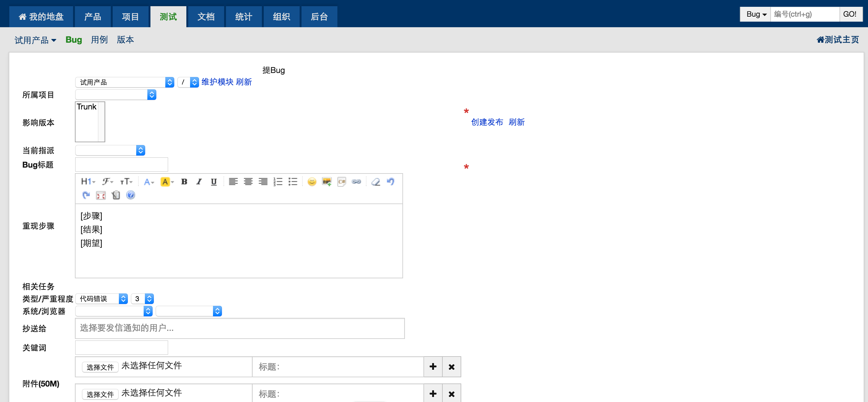
Task: Click the undo arrow in editor
Action: click(x=391, y=182)
